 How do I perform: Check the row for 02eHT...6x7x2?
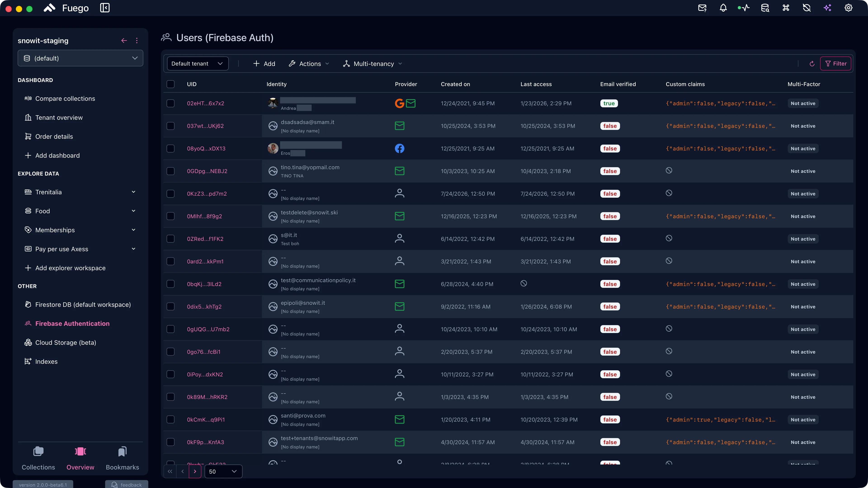[170, 103]
